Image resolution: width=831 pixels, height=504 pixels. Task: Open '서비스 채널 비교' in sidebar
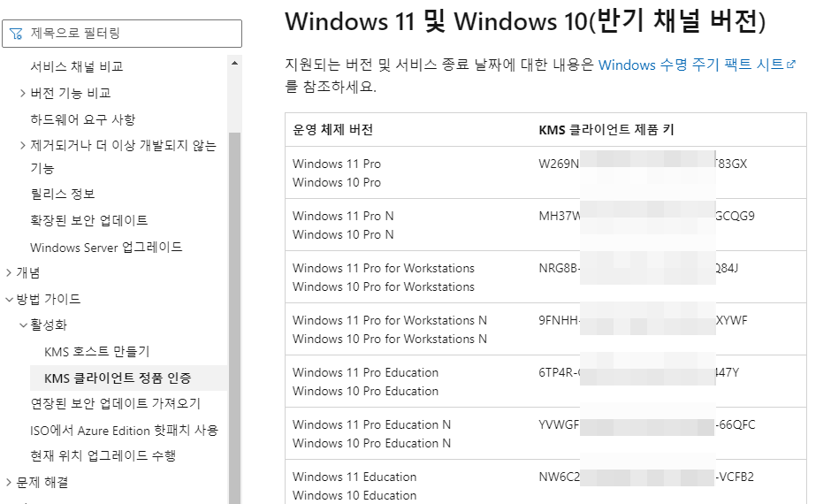(x=77, y=66)
